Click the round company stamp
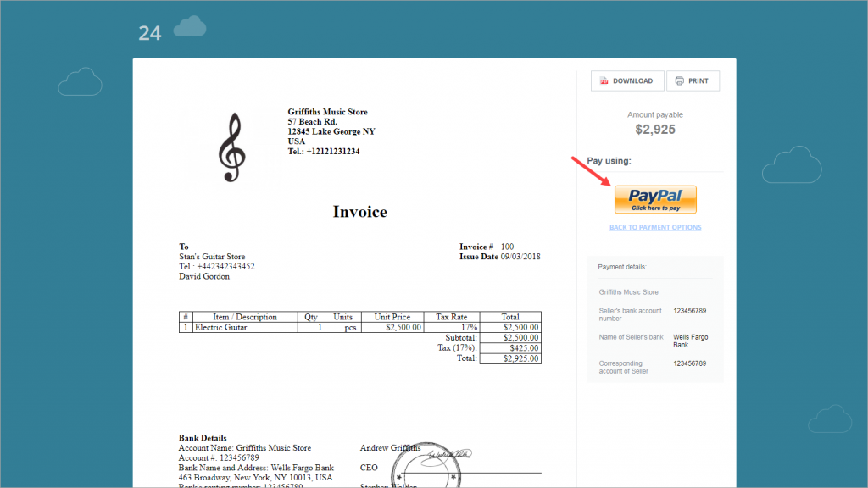 point(426,466)
